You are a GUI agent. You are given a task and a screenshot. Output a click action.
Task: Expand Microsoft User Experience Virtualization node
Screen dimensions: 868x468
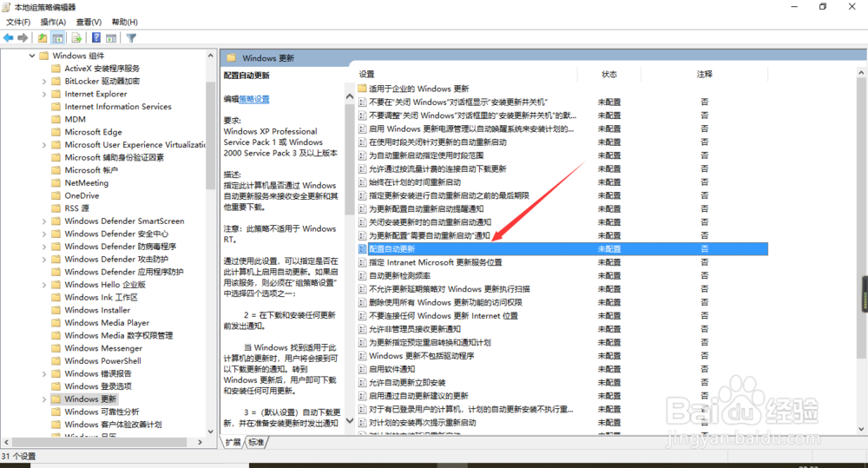coord(44,145)
